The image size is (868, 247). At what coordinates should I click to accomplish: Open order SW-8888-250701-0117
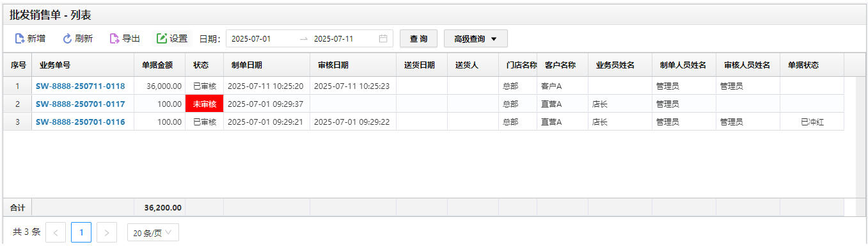tap(80, 104)
